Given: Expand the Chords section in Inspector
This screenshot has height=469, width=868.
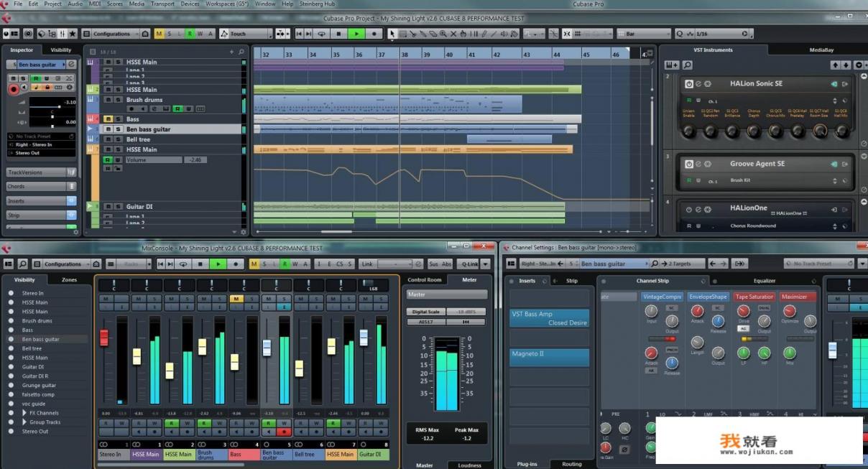Looking at the screenshot, I should point(41,187).
